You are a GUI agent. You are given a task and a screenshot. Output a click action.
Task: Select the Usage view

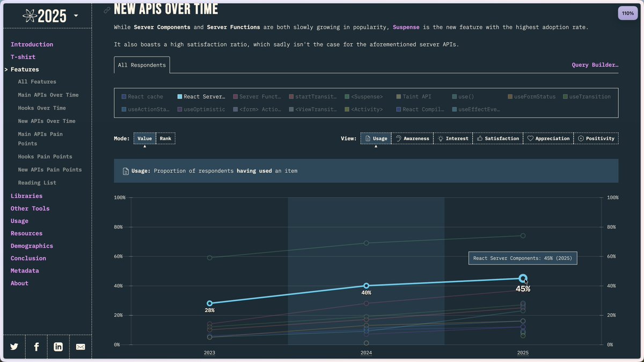[376, 138]
